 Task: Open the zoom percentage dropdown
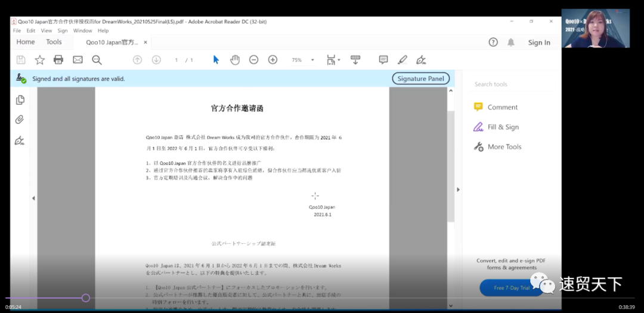tap(312, 60)
